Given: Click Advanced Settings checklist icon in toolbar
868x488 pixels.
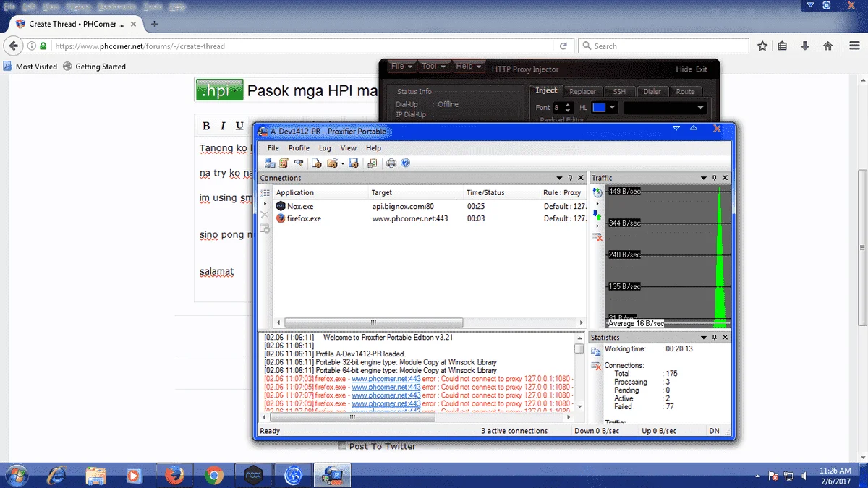Looking at the screenshot, I should [x=373, y=163].
